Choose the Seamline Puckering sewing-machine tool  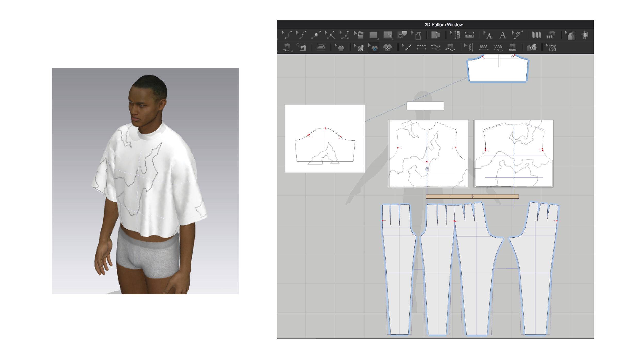(x=512, y=48)
